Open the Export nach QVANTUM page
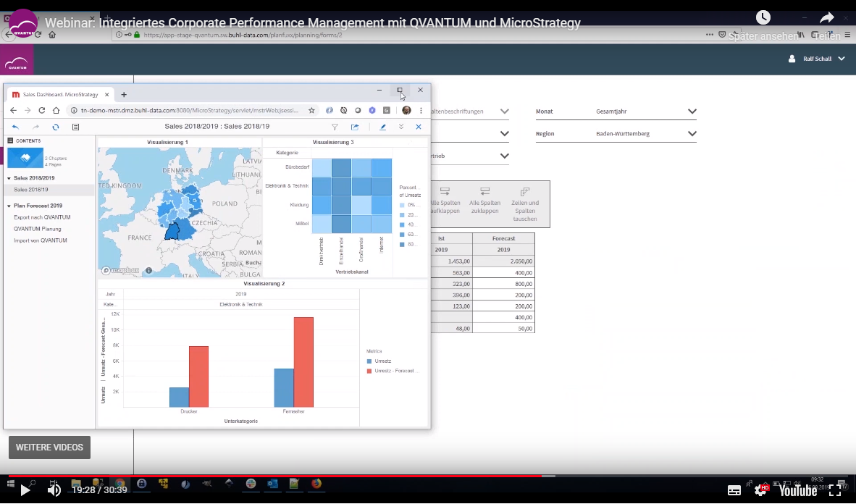The height and width of the screenshot is (504, 856). tap(42, 217)
